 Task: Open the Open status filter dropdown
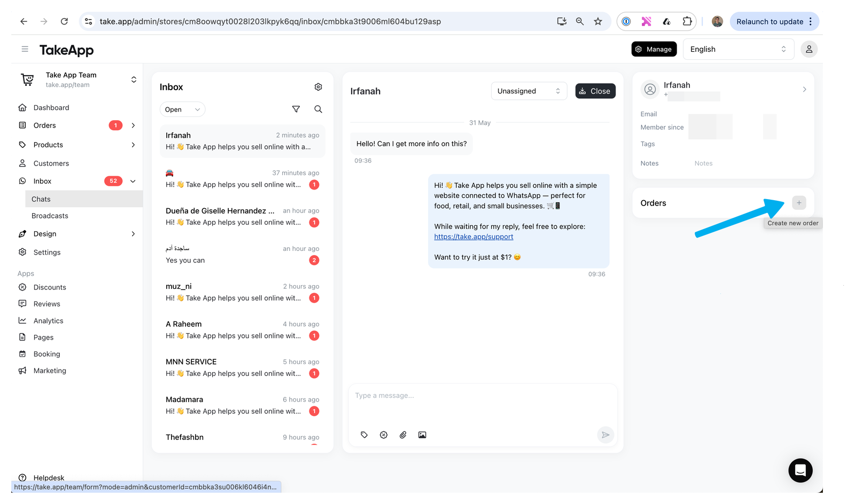click(182, 109)
